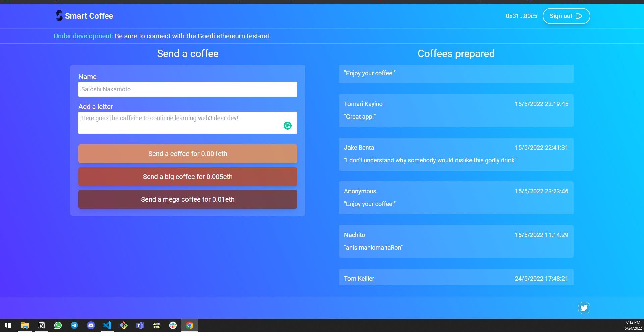This screenshot has width=644, height=332.
Task: Open Twitter via the footer bird icon
Action: pos(584,307)
